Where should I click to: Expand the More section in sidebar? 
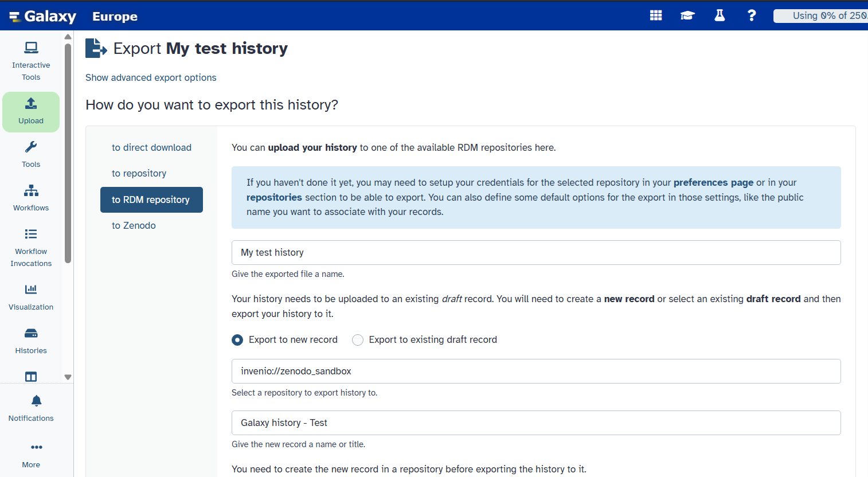[x=30, y=453]
